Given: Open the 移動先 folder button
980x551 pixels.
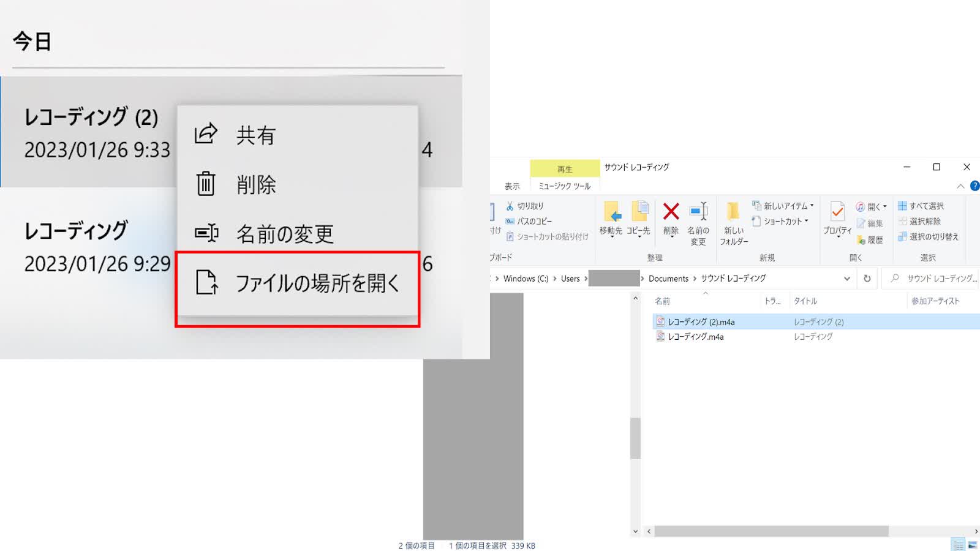Looking at the screenshot, I should click(x=611, y=219).
